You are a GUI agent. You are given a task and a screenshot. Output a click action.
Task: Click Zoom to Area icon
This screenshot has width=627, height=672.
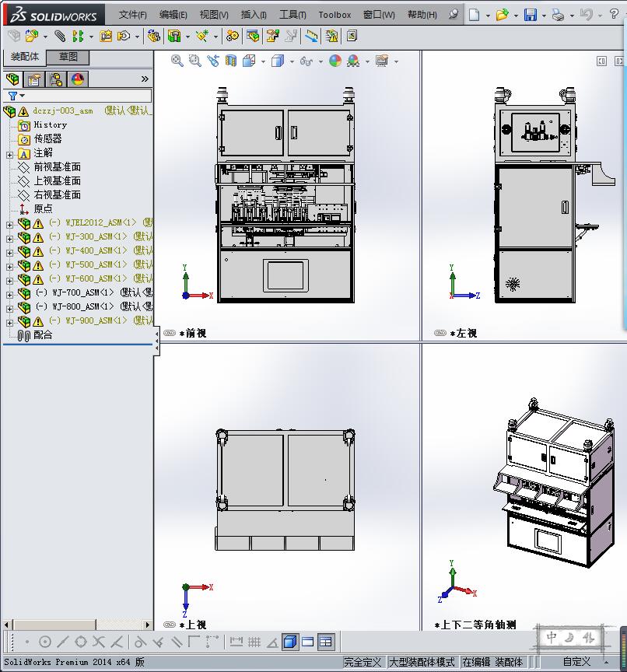point(195,61)
